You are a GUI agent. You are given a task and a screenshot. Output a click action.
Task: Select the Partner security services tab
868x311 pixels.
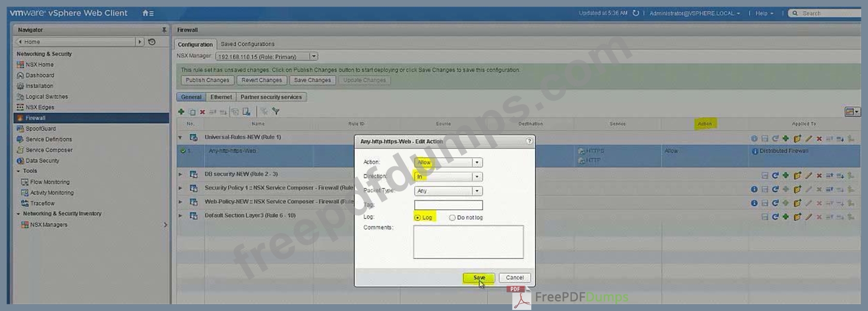[x=271, y=97]
